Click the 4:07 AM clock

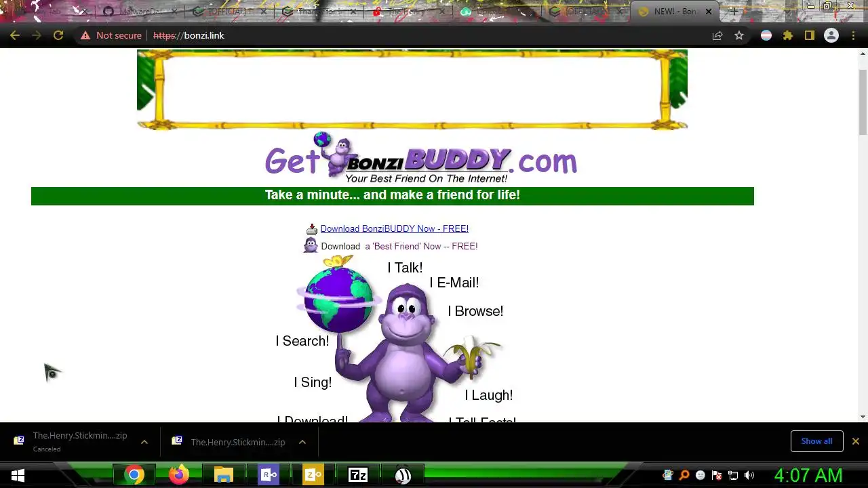[808, 475]
